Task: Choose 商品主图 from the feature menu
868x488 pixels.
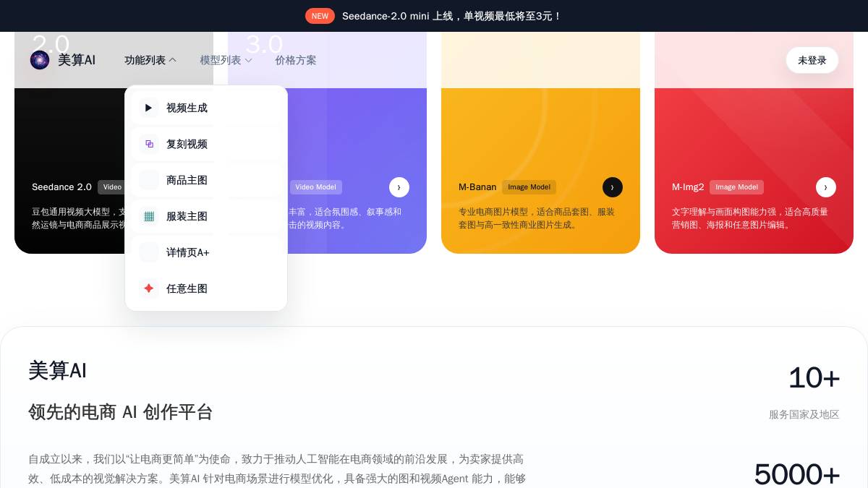Action: click(x=206, y=180)
